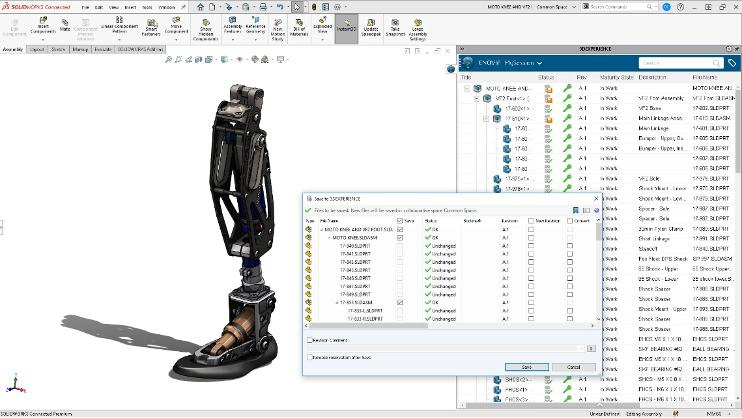
Task: Collapse 17-851.SLDASM node in Save dialog
Action: tap(337, 302)
